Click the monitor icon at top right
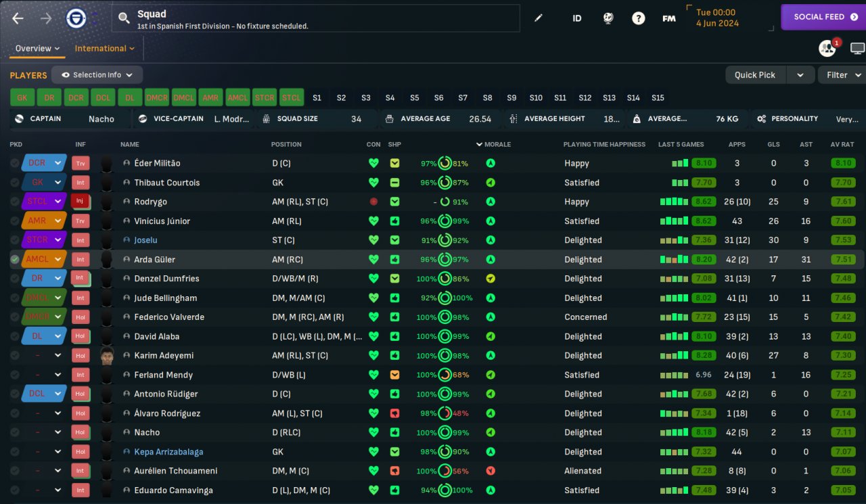 click(857, 48)
